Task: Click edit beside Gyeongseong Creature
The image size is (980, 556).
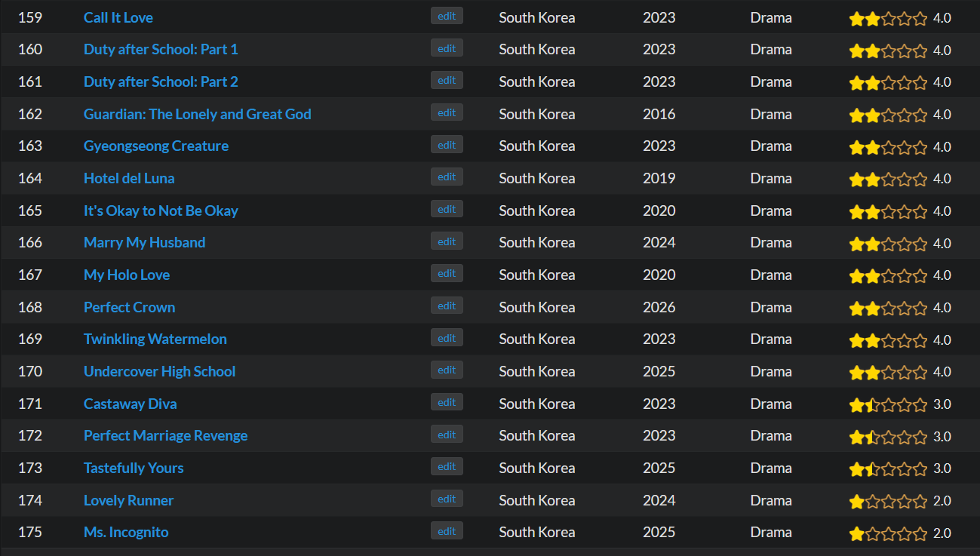Action: 447,144
